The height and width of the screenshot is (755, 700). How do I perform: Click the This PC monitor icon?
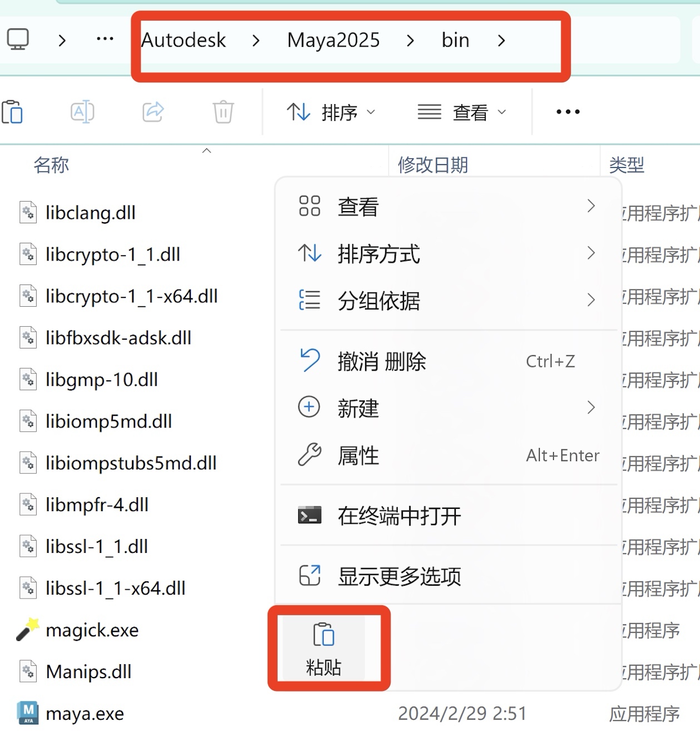[x=18, y=40]
